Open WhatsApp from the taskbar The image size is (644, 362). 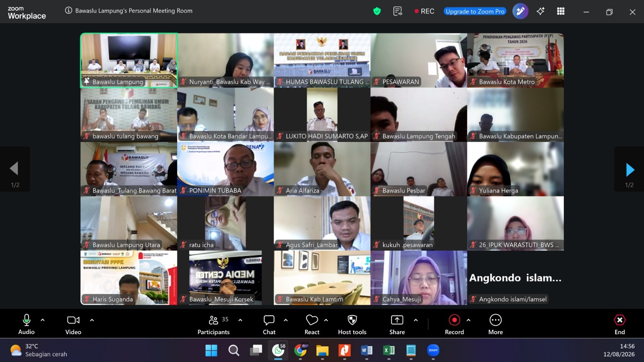(278, 350)
